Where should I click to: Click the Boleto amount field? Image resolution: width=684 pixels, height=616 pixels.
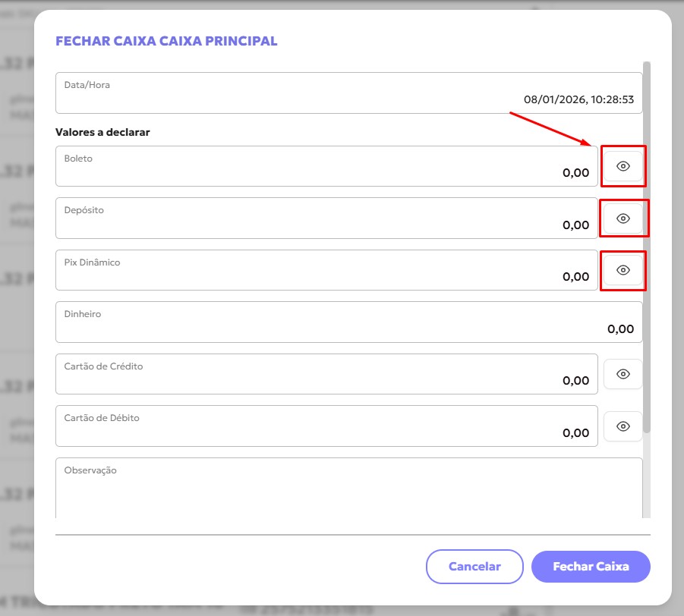[x=326, y=167]
